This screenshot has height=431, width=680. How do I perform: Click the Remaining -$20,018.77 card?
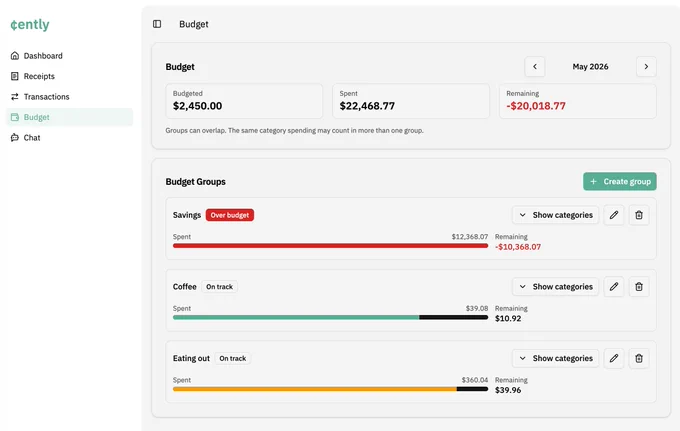click(578, 101)
